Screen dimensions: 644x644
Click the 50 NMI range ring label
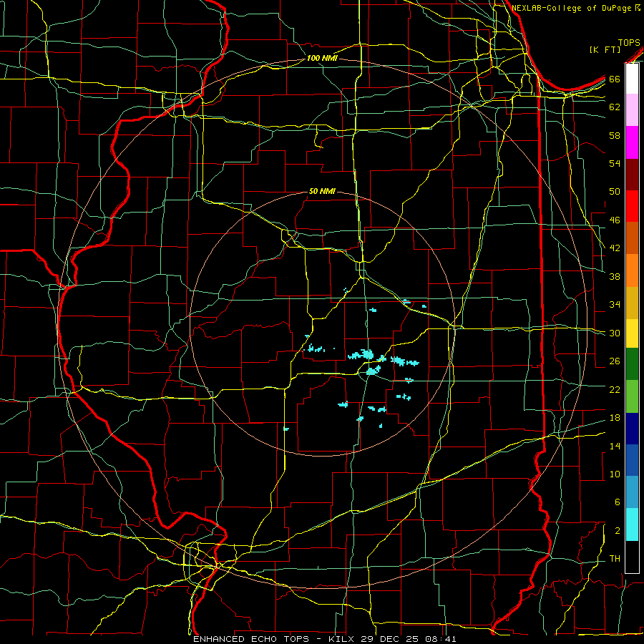click(x=322, y=191)
